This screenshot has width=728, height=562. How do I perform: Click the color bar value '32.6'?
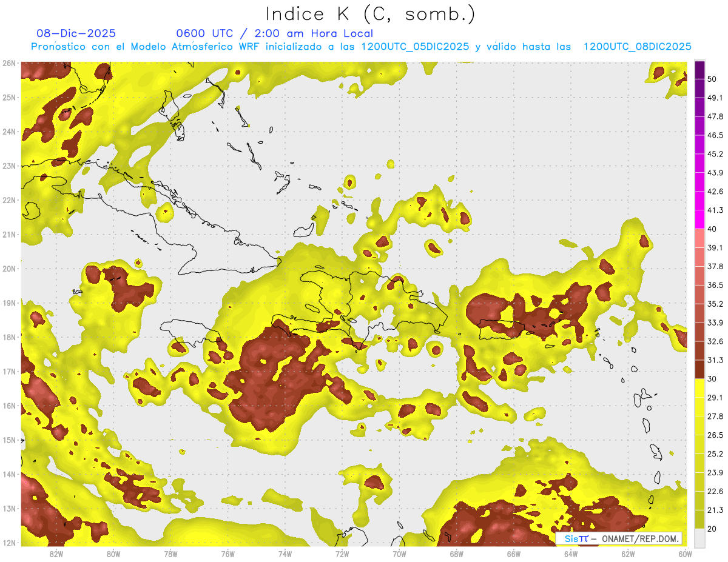tap(715, 341)
